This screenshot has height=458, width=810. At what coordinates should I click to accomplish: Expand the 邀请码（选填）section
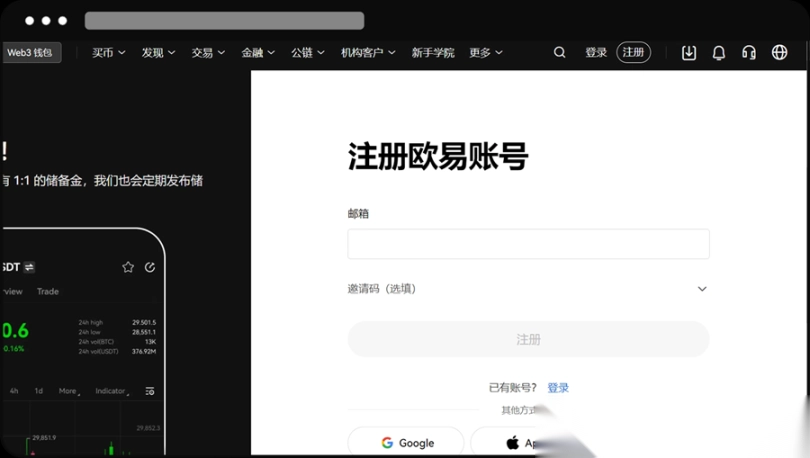(x=528, y=289)
